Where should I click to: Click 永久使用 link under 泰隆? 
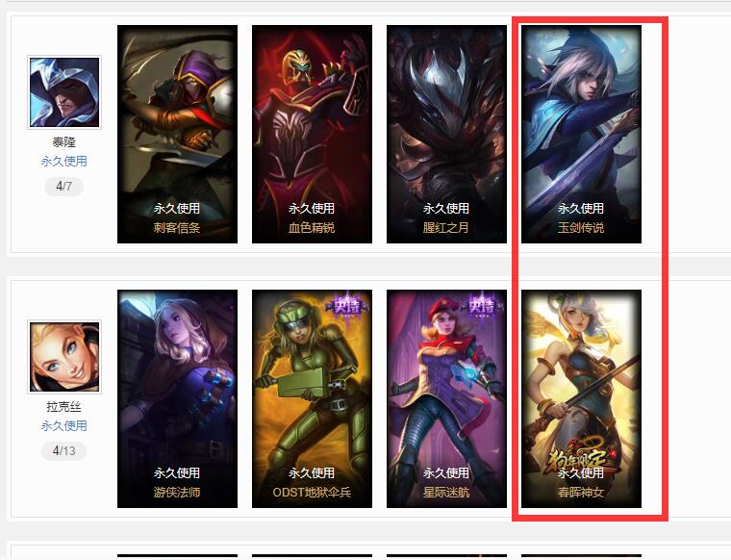pyautogui.click(x=63, y=162)
